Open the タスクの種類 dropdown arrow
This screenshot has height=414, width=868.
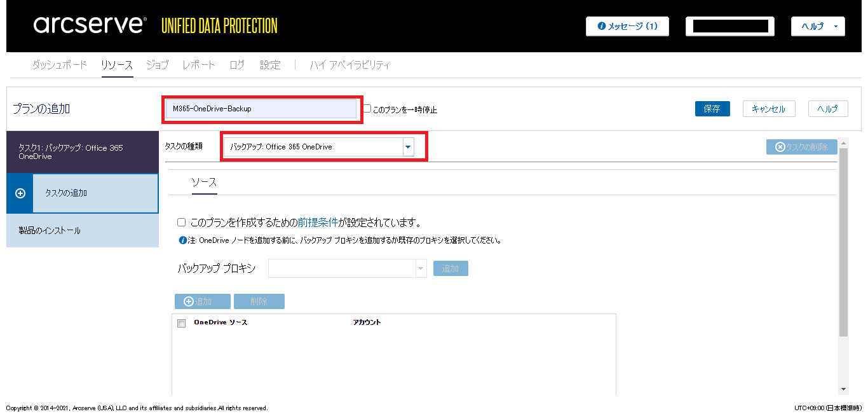point(408,147)
